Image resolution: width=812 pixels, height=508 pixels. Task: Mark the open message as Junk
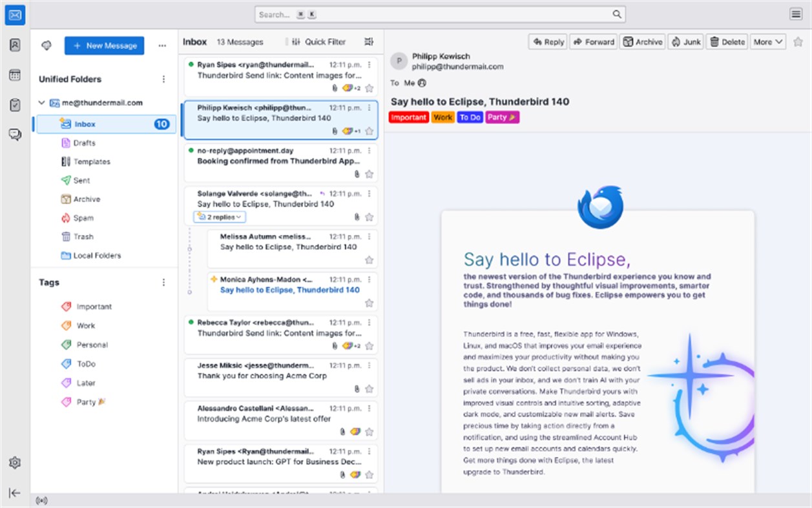685,41
